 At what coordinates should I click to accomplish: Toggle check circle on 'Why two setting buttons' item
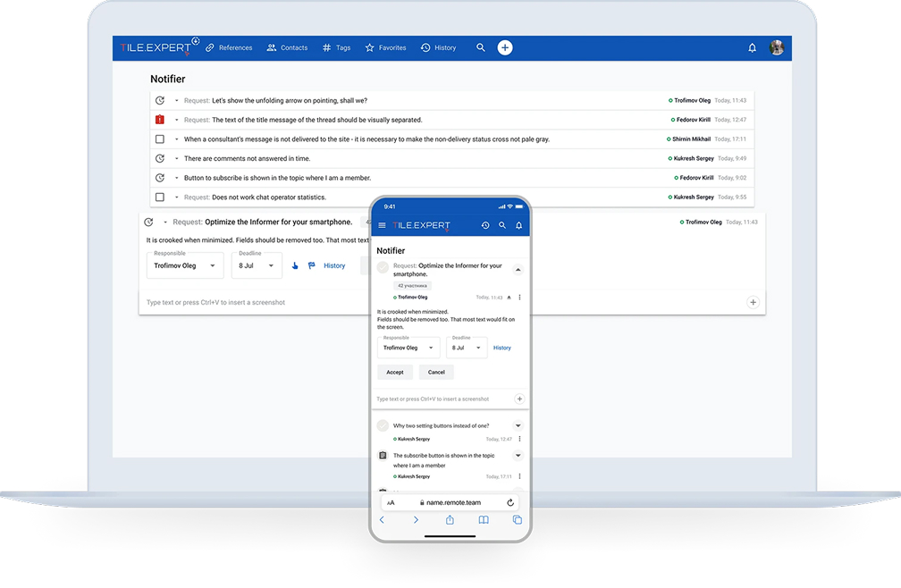383,425
